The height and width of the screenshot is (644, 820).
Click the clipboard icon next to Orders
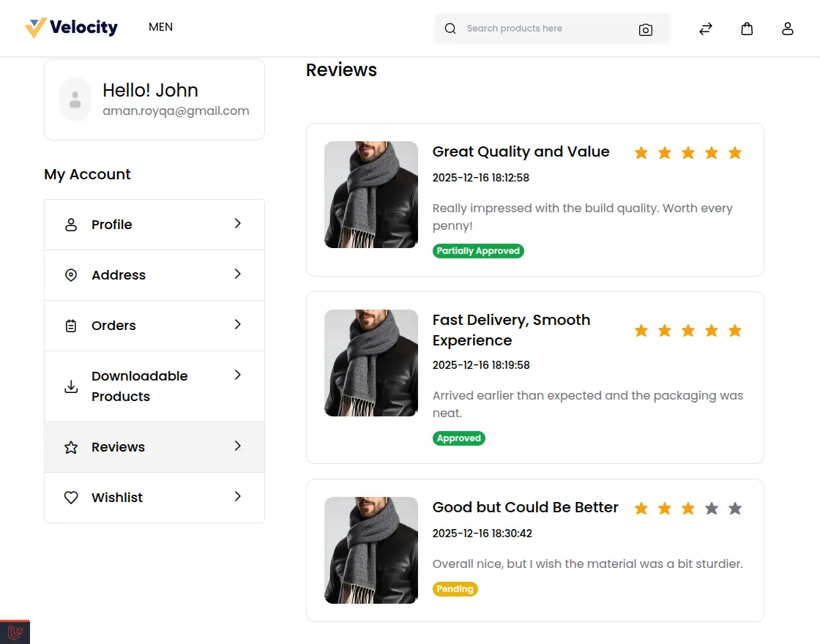(x=70, y=326)
